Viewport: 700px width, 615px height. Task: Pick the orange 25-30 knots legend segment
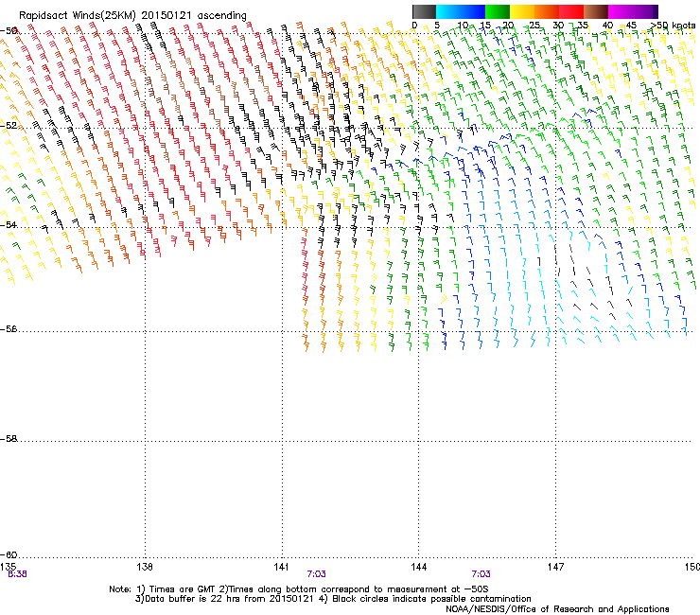(x=547, y=11)
